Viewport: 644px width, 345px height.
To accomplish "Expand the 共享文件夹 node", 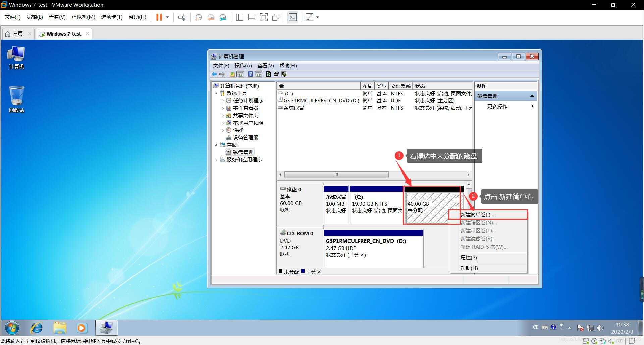I will 223,116.
